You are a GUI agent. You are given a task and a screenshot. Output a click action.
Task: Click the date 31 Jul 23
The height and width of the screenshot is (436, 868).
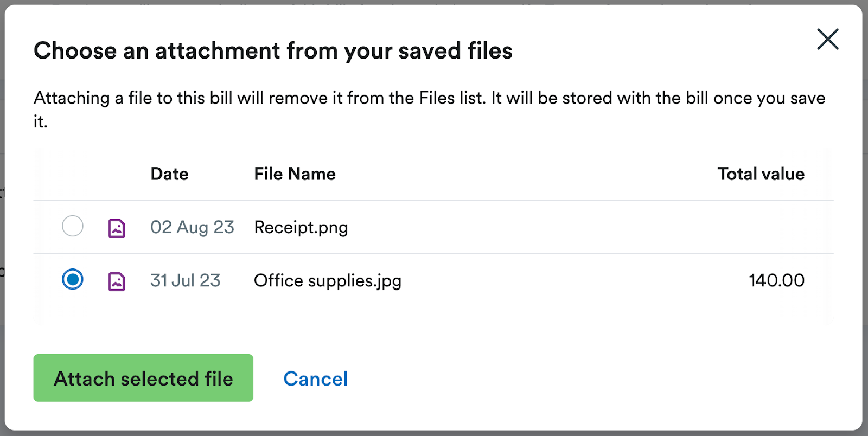pyautogui.click(x=184, y=280)
